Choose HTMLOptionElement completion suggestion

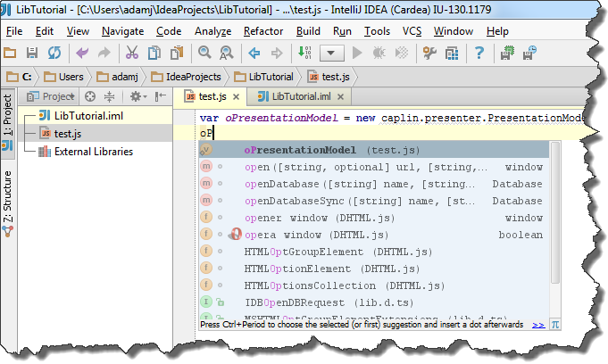coord(374,269)
